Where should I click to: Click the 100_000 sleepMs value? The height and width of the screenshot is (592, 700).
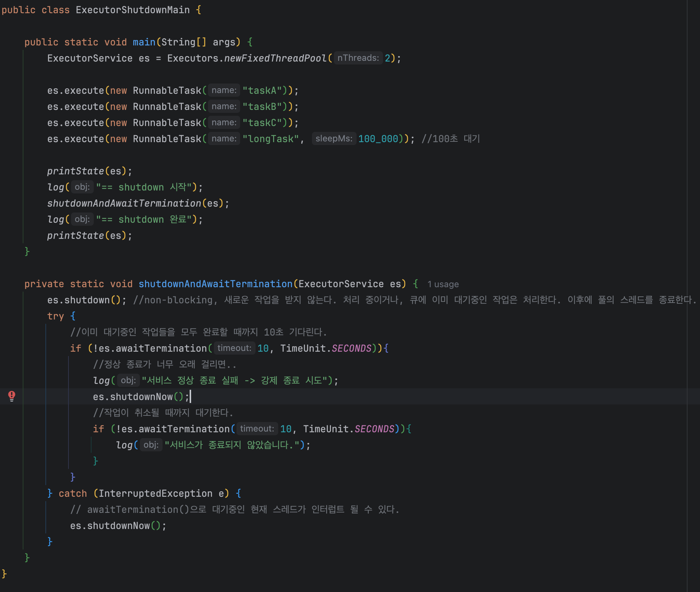click(x=378, y=139)
